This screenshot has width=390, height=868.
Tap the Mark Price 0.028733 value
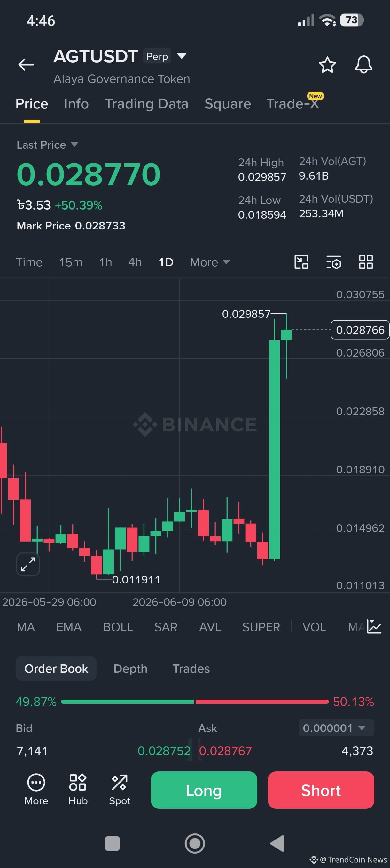point(100,226)
